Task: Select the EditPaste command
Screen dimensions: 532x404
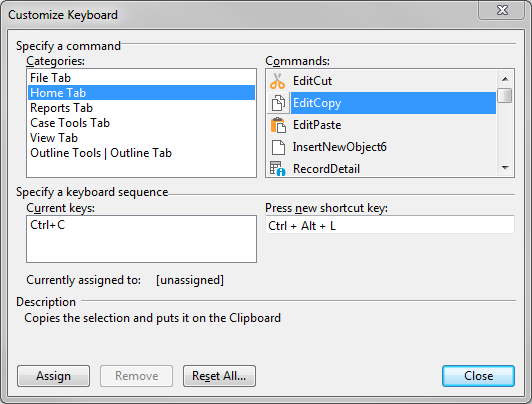Action: click(x=382, y=125)
